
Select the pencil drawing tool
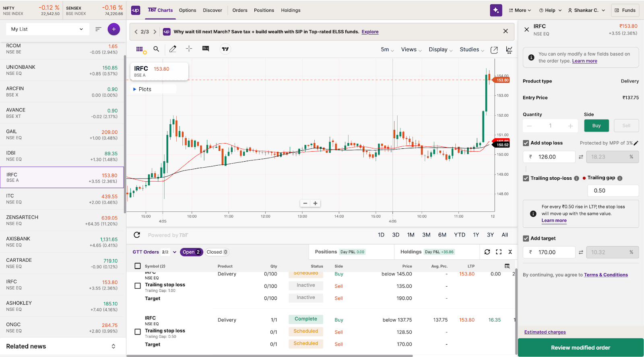[x=173, y=49]
